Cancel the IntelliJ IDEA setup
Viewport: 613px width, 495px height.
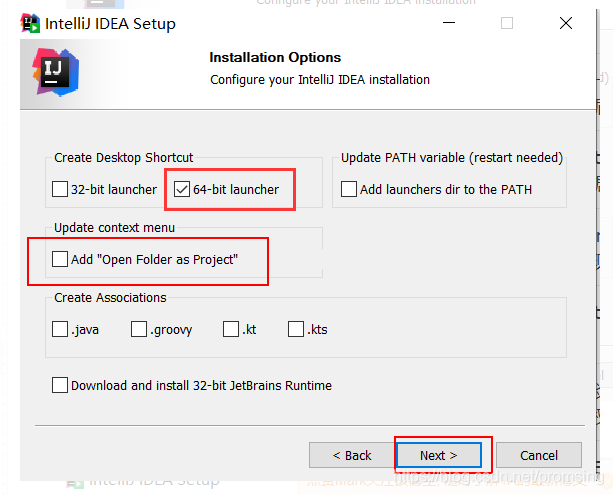click(x=539, y=455)
